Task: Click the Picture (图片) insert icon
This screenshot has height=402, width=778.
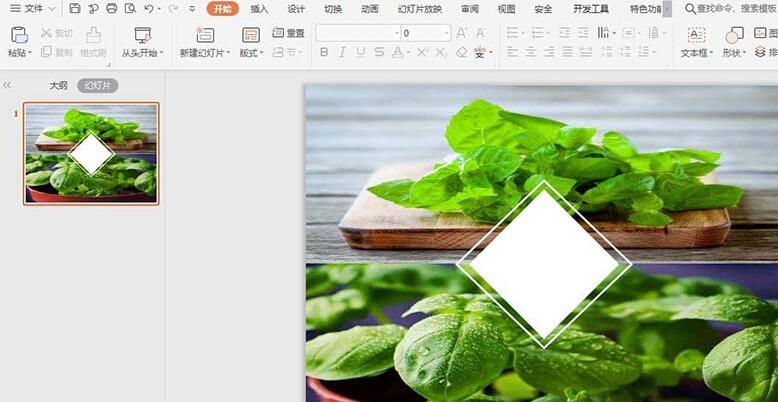Action: tap(760, 33)
